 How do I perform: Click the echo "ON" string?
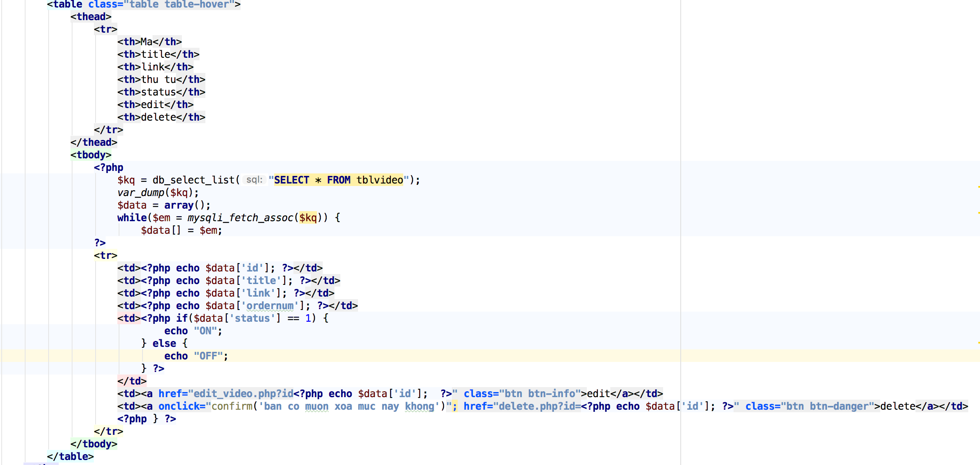(205, 331)
